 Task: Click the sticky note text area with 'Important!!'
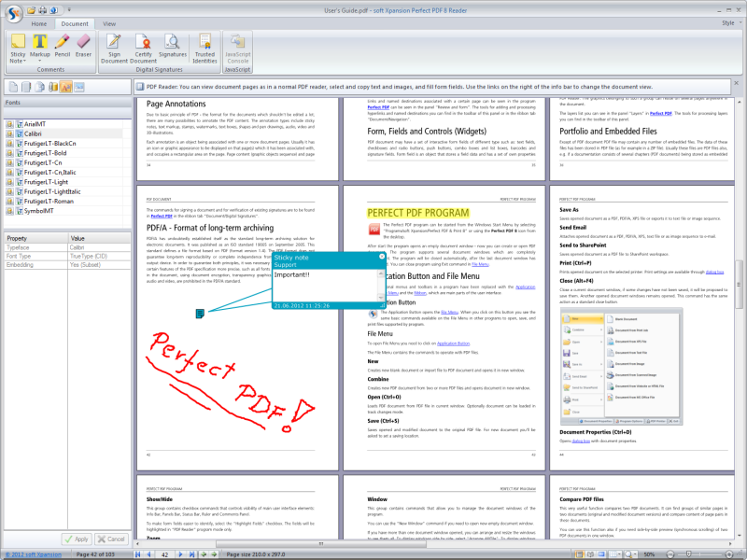tap(325, 286)
